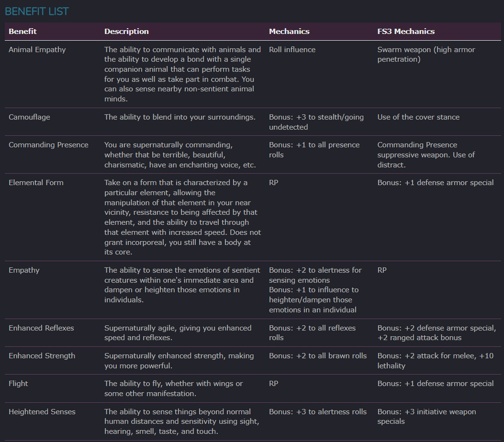Select the Empathy benefit entry
Screen dimensions: 504x442
pos(24,270)
